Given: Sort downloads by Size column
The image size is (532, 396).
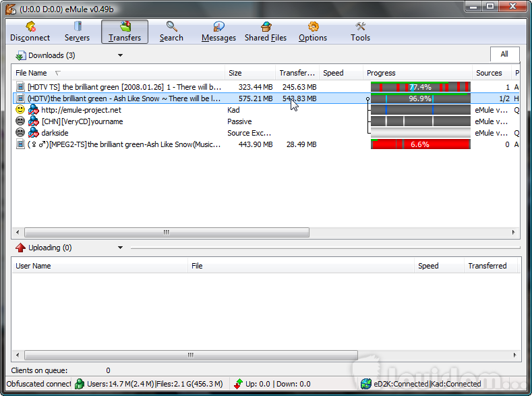Looking at the screenshot, I should 250,73.
